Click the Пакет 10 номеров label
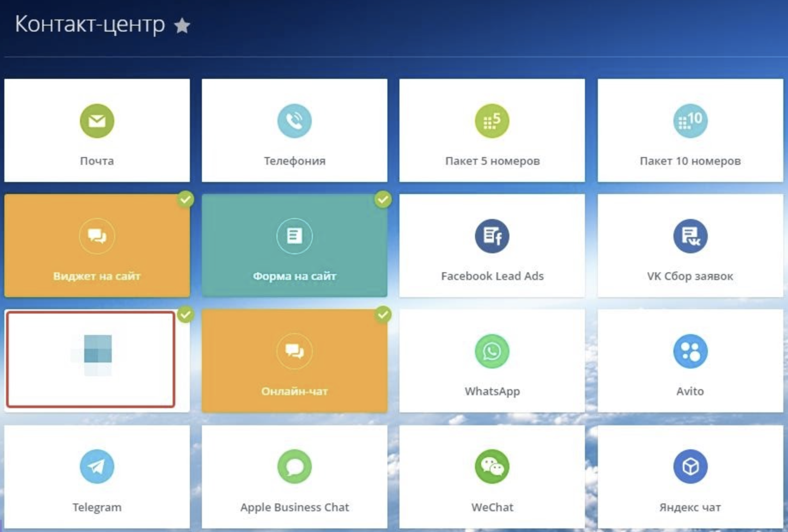 coord(690,161)
